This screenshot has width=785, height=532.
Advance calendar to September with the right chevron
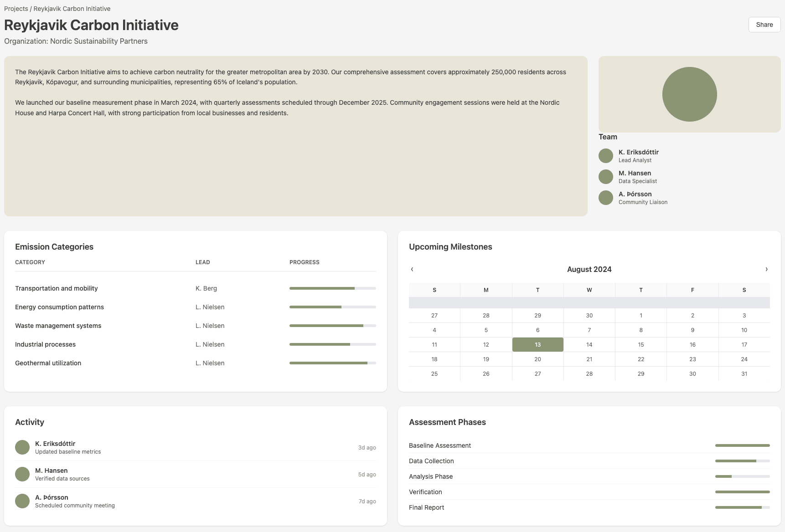(x=766, y=269)
